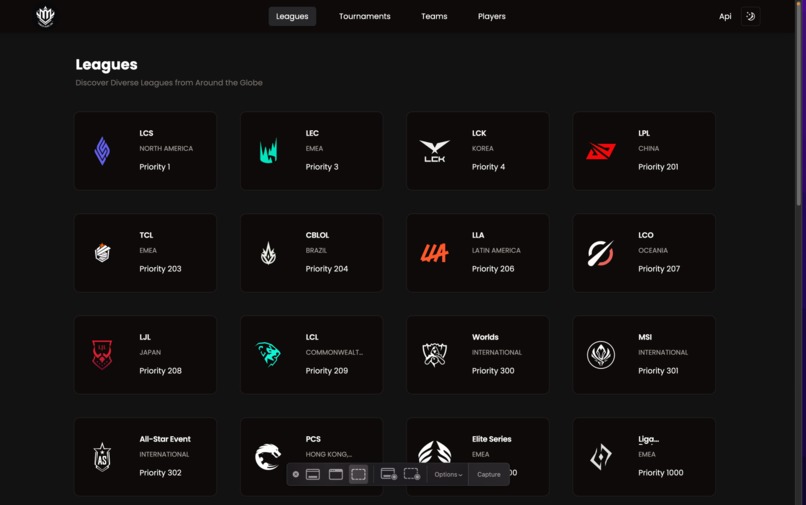Image resolution: width=806 pixels, height=505 pixels.
Task: Click the TCL league logo
Action: (102, 252)
